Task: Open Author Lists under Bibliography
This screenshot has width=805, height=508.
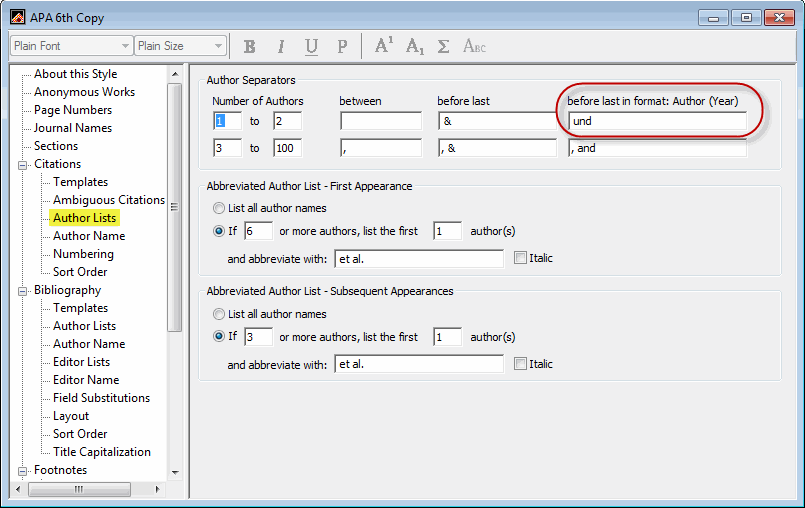Action: [x=85, y=326]
